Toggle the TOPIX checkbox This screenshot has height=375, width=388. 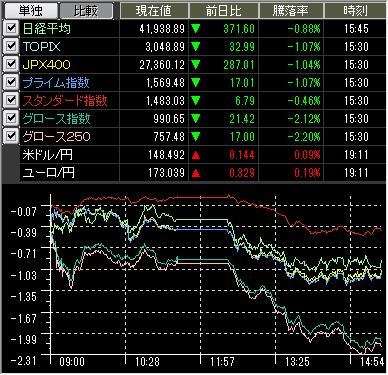pos(11,46)
